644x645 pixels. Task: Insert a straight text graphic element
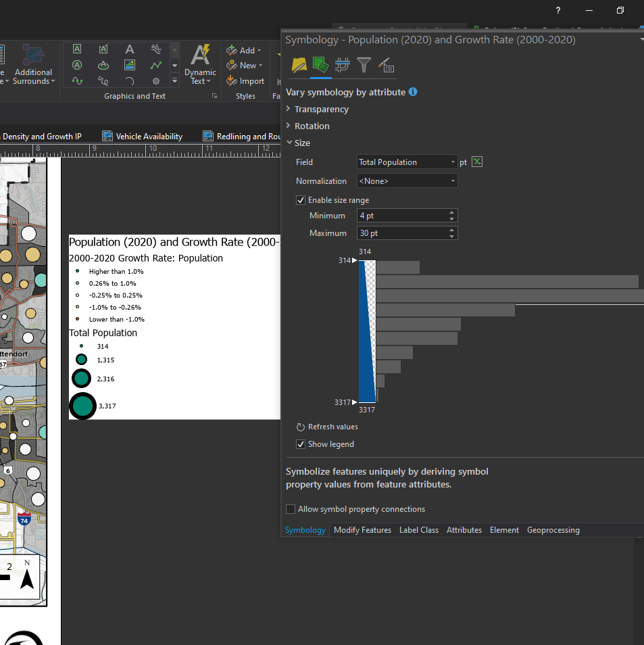130,49
